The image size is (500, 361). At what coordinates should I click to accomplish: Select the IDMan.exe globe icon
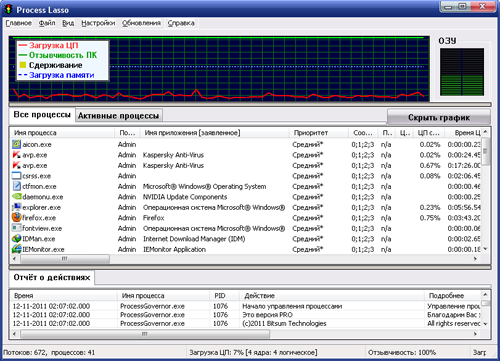click(x=17, y=238)
